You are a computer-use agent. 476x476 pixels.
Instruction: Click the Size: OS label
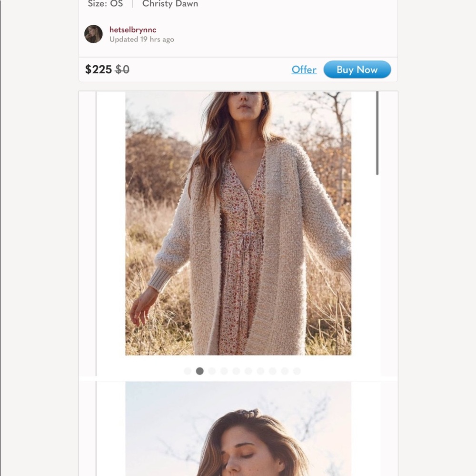click(105, 4)
